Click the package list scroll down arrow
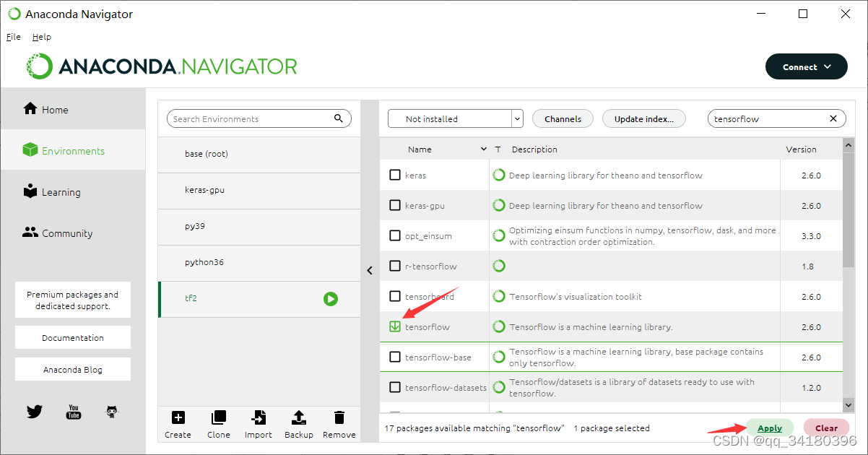The height and width of the screenshot is (455, 868). coord(849,406)
